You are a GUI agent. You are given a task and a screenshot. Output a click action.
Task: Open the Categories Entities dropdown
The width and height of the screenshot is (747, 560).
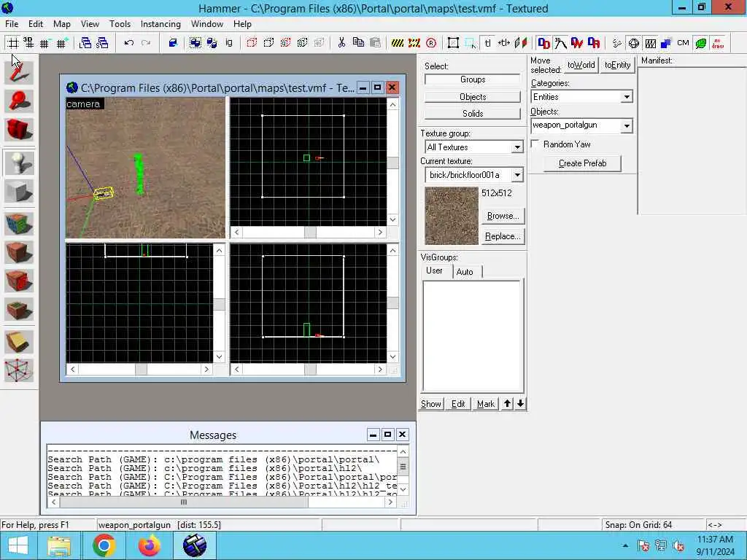pyautogui.click(x=627, y=97)
